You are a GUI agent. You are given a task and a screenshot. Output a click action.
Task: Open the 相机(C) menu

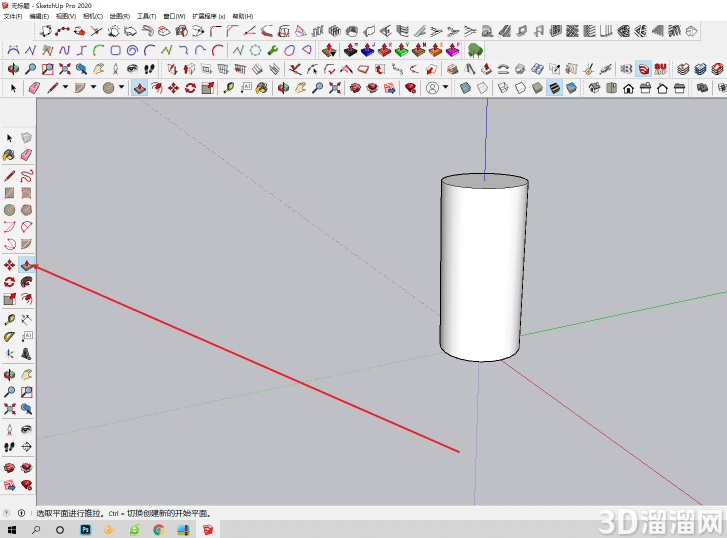(x=93, y=16)
